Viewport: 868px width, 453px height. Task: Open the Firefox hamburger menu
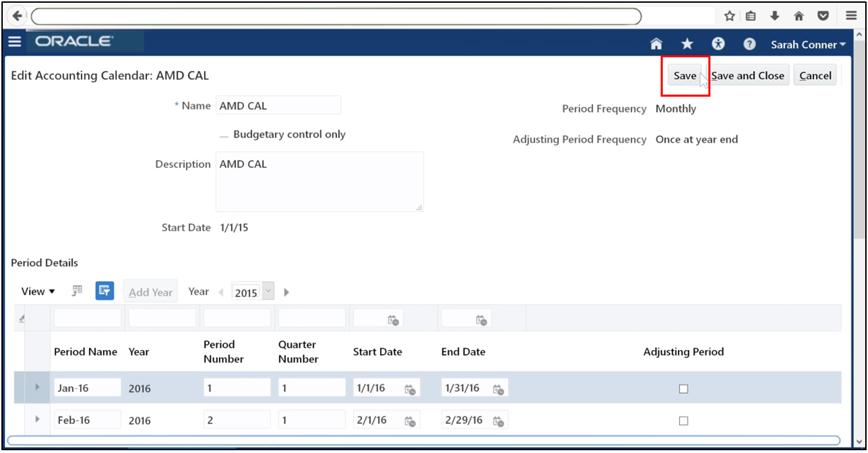850,15
